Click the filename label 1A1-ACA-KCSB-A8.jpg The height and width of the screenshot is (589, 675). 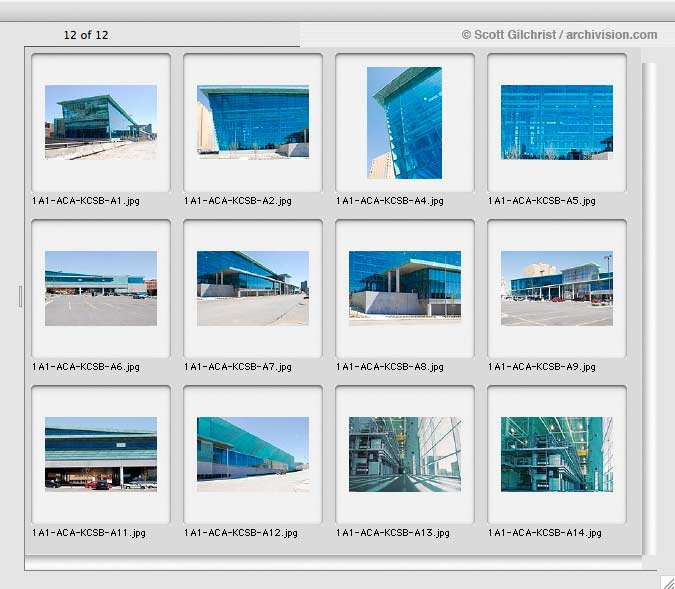coord(390,367)
